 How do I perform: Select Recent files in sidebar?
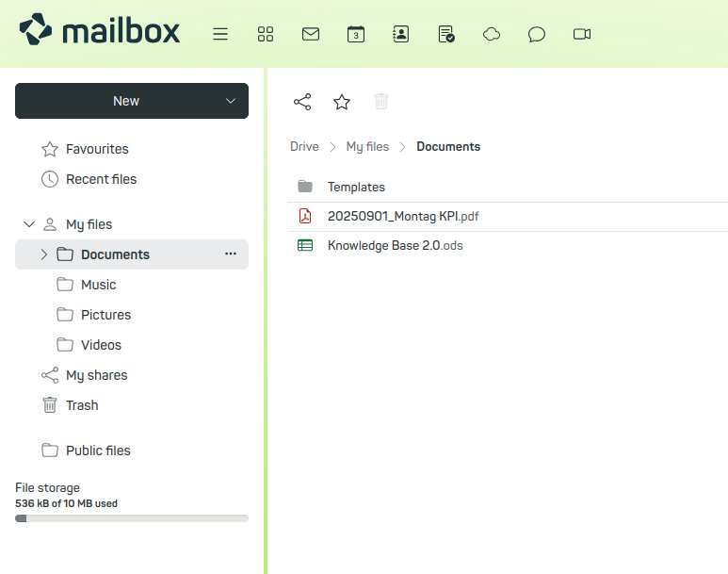(101, 179)
